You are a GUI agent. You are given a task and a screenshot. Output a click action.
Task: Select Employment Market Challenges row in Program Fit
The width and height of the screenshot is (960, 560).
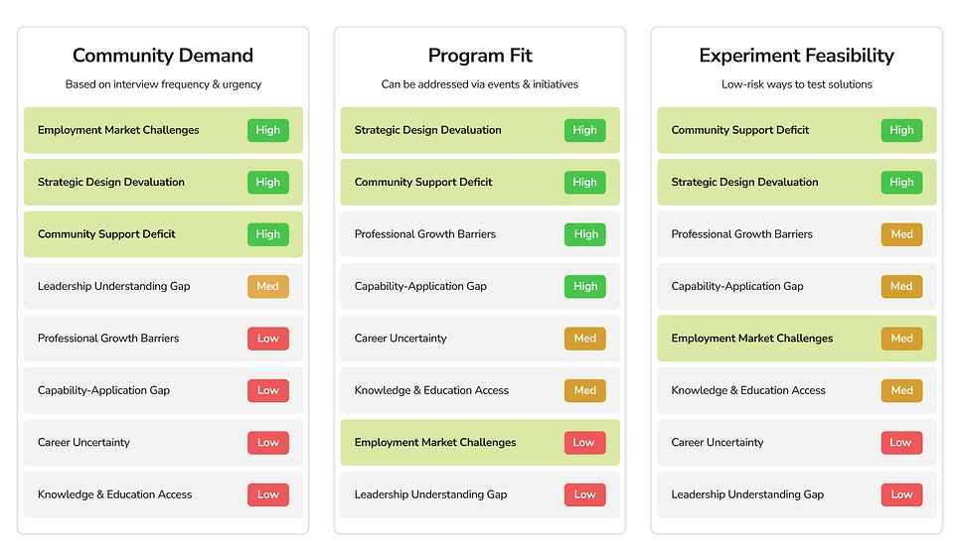coord(435,442)
